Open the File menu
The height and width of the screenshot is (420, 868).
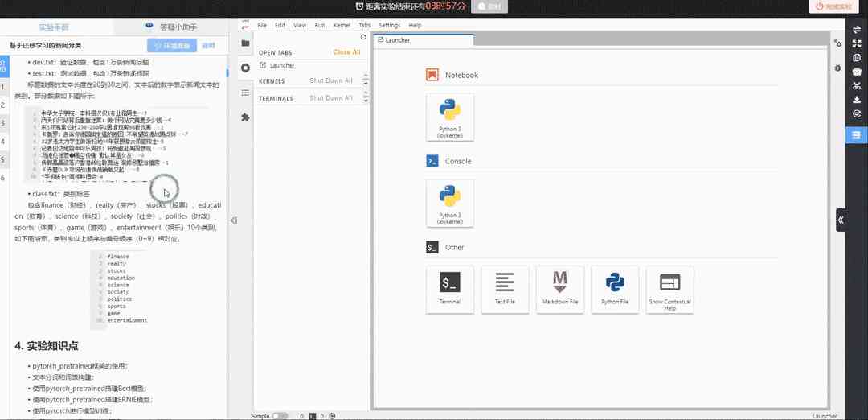[262, 26]
